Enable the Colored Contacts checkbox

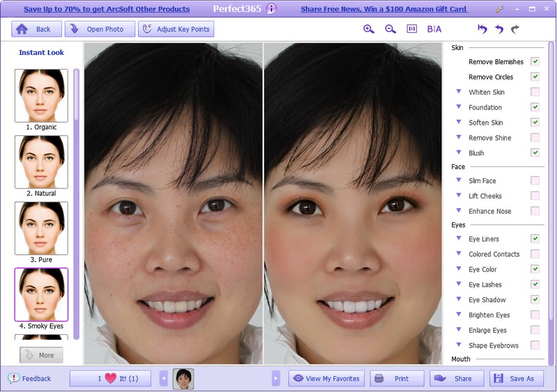coord(535,253)
